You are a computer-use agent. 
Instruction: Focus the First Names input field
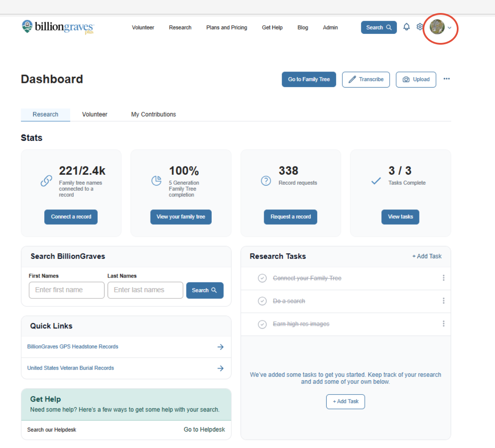click(x=67, y=290)
